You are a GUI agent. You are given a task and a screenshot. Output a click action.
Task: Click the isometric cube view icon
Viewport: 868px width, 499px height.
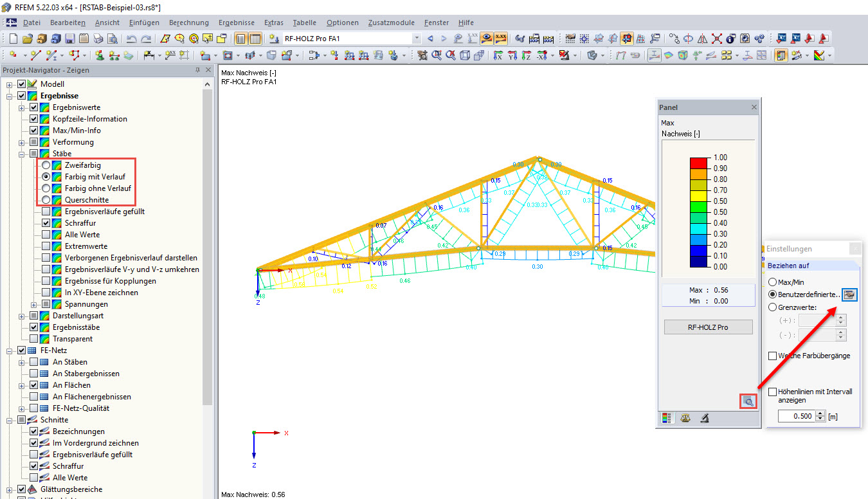click(x=464, y=55)
